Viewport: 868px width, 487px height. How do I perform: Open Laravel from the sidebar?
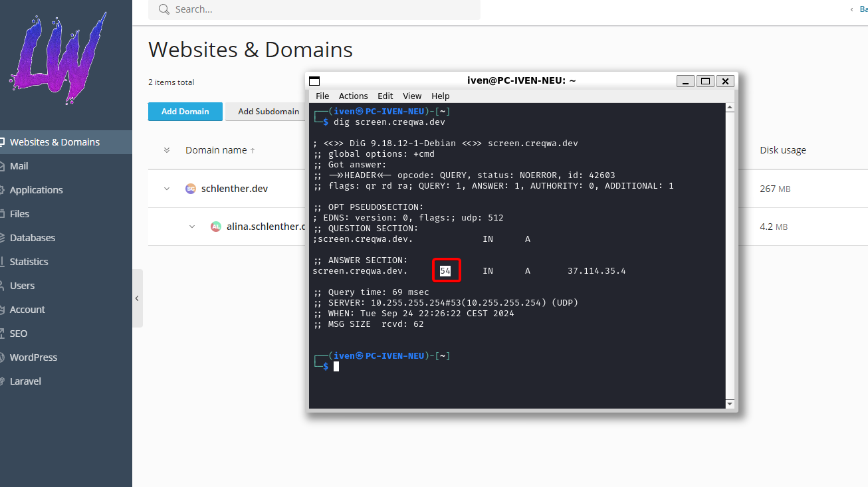coord(25,381)
